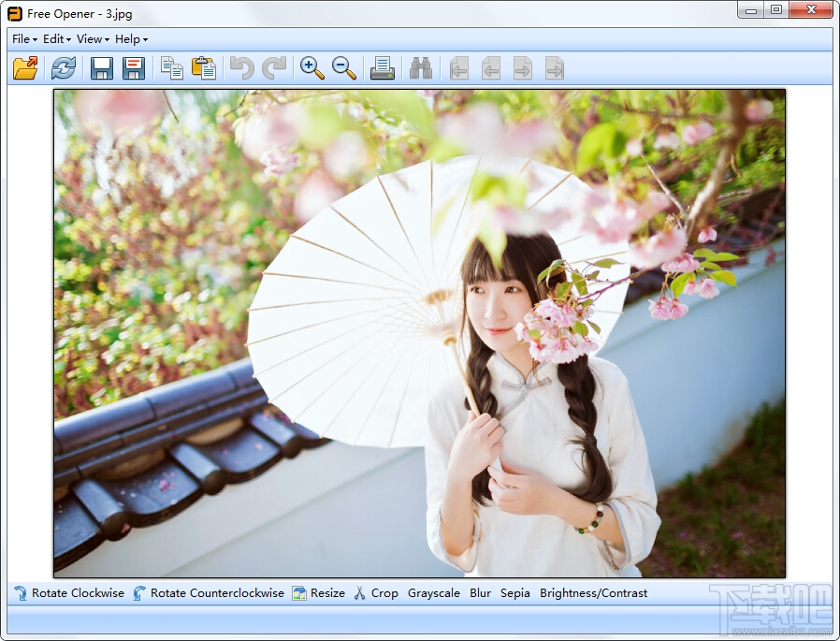Choose the Resize option

[319, 593]
